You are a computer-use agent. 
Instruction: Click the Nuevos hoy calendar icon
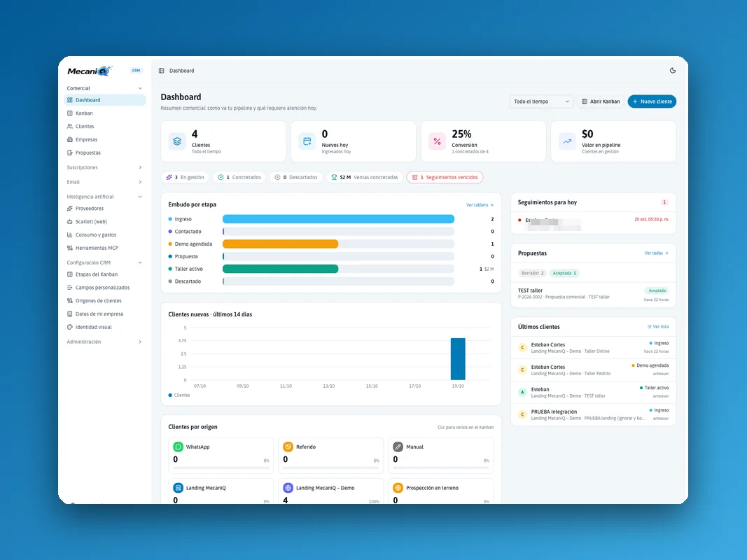pyautogui.click(x=307, y=141)
